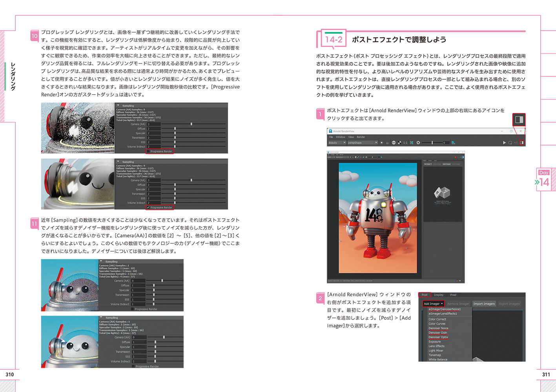Open the Beauty AOV dropdown
This screenshot has height=392, width=556.
pyautogui.click(x=337, y=143)
